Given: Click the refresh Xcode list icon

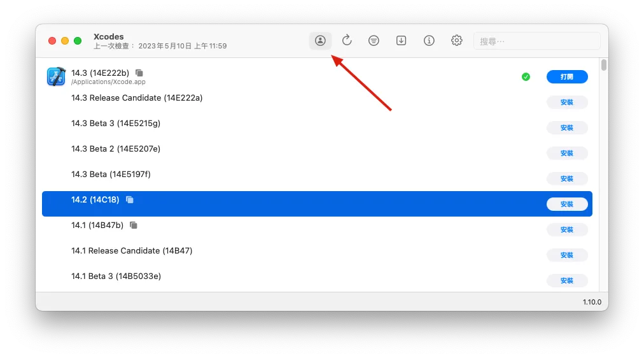Looking at the screenshot, I should pos(347,41).
